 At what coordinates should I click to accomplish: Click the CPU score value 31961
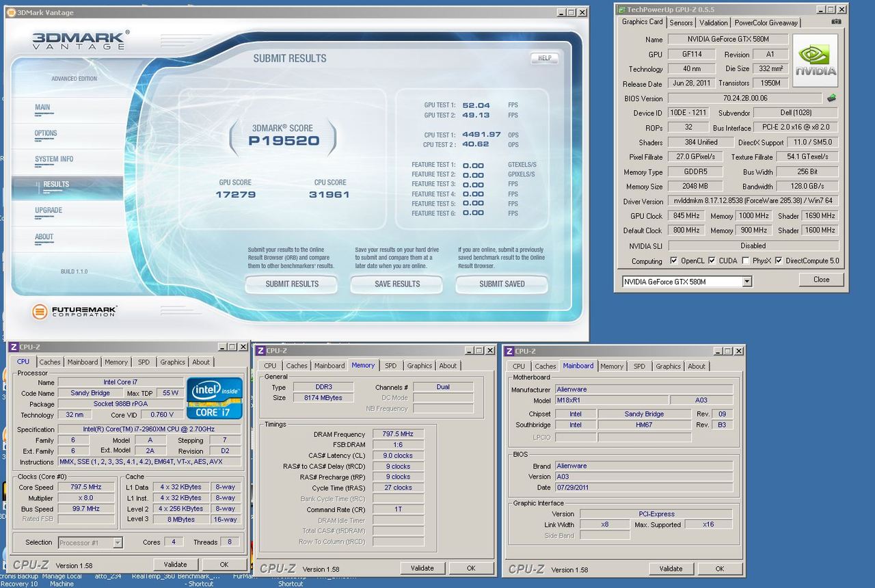tap(329, 194)
